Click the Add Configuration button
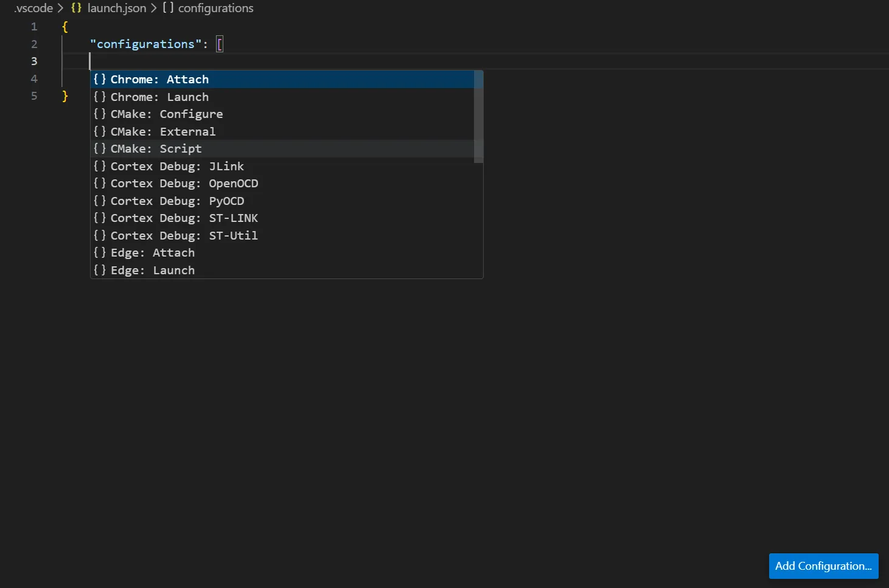This screenshot has height=588, width=889. click(823, 566)
